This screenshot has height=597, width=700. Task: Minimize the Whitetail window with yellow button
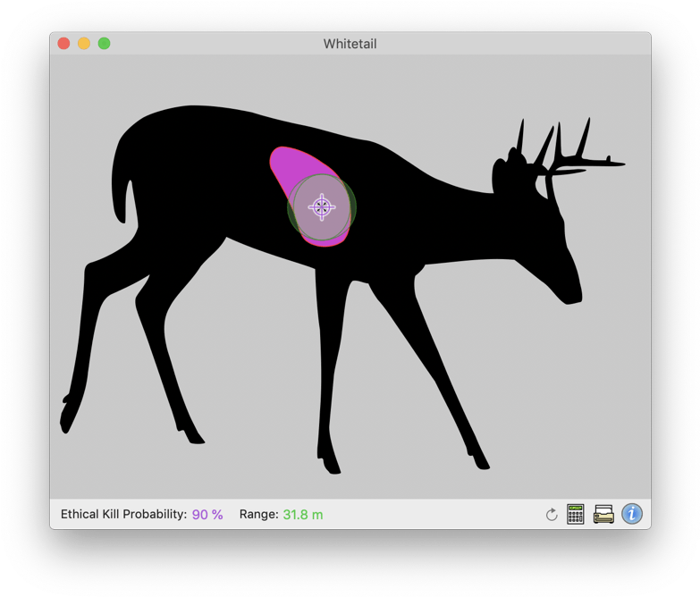coord(84,44)
